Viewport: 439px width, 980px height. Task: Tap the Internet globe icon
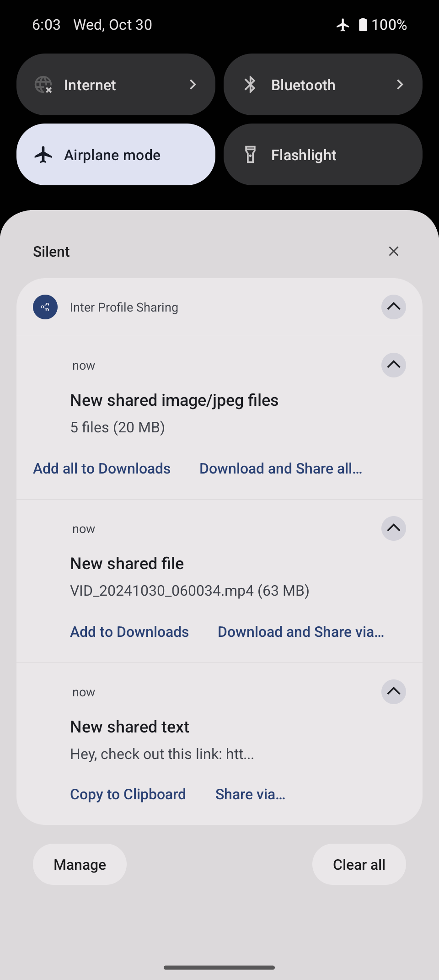point(43,85)
